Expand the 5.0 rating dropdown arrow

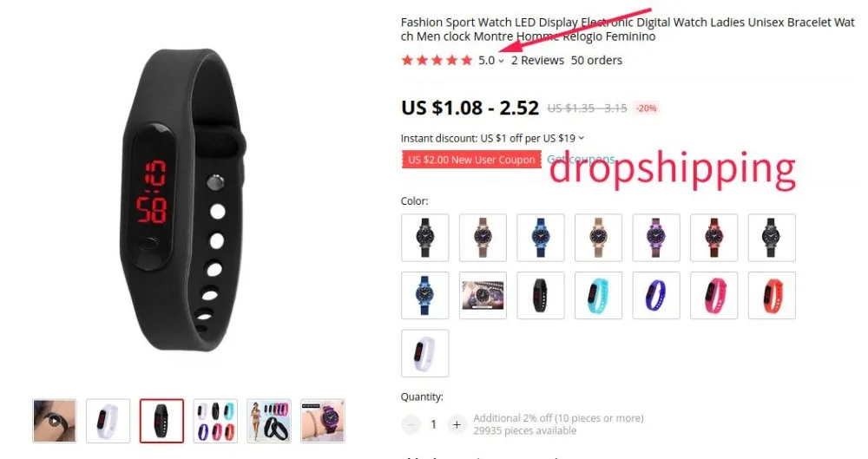click(x=501, y=61)
